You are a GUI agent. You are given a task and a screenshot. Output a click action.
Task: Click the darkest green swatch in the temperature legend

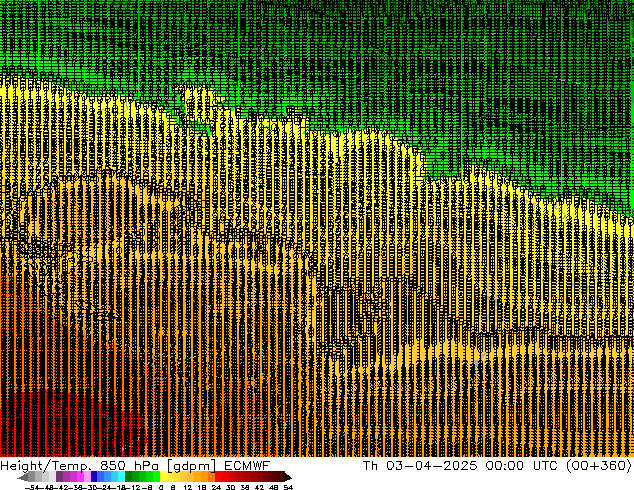(129, 476)
